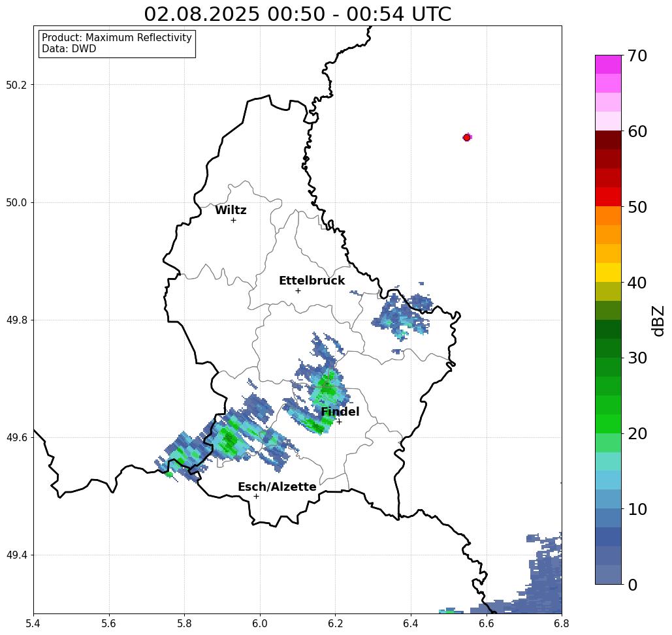Click the 50 dBZ colorbar tick label
Viewport: 672px width, 635px height.
[637, 207]
